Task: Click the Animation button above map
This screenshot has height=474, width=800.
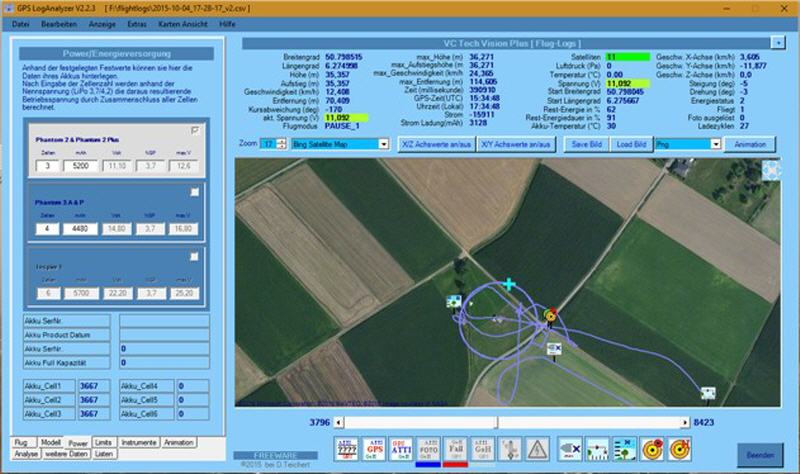Action: coord(750,144)
